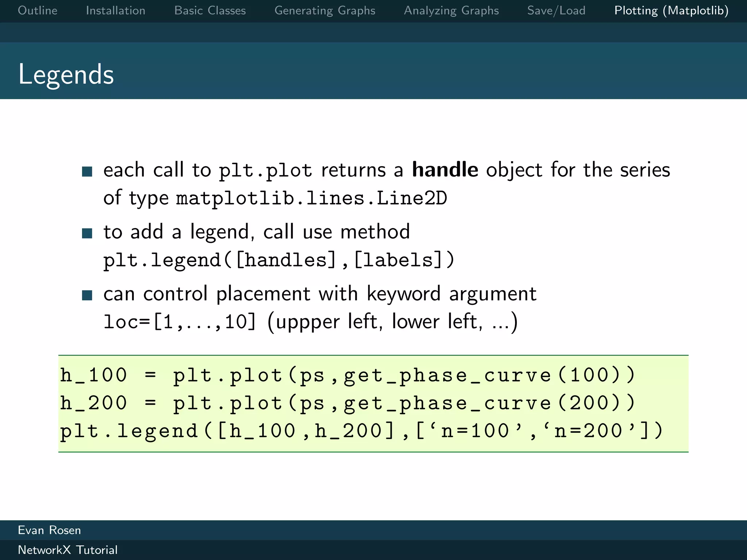Select matplotlib.lines.Line2D text

pyautogui.click(x=311, y=199)
